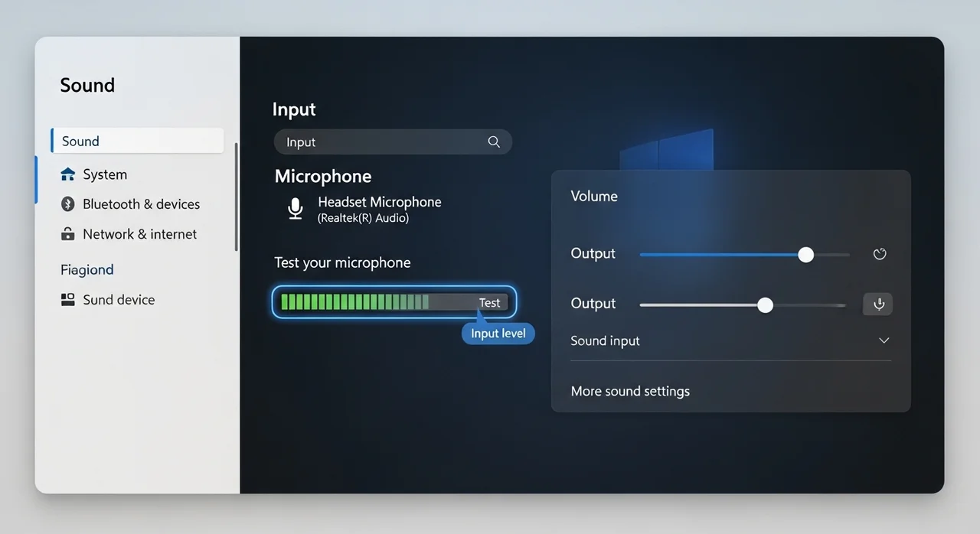Click the Input level tooltip
The image size is (980, 534).
coord(498,334)
